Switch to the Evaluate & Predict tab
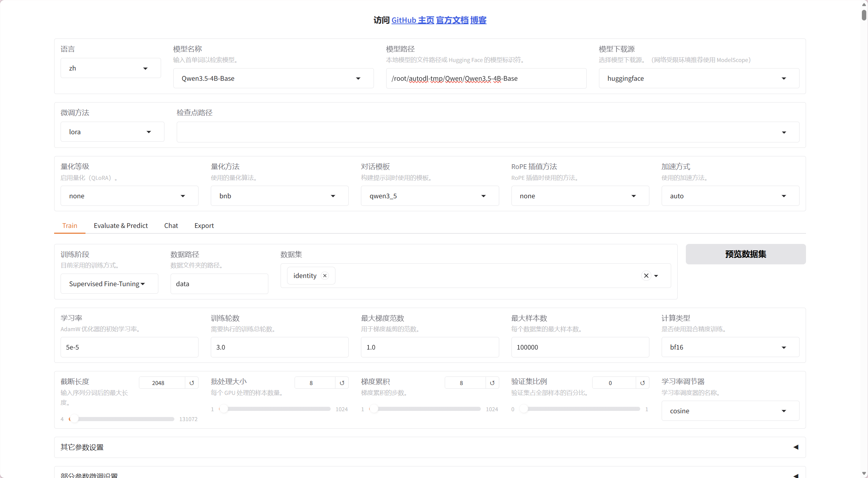 pyautogui.click(x=121, y=226)
